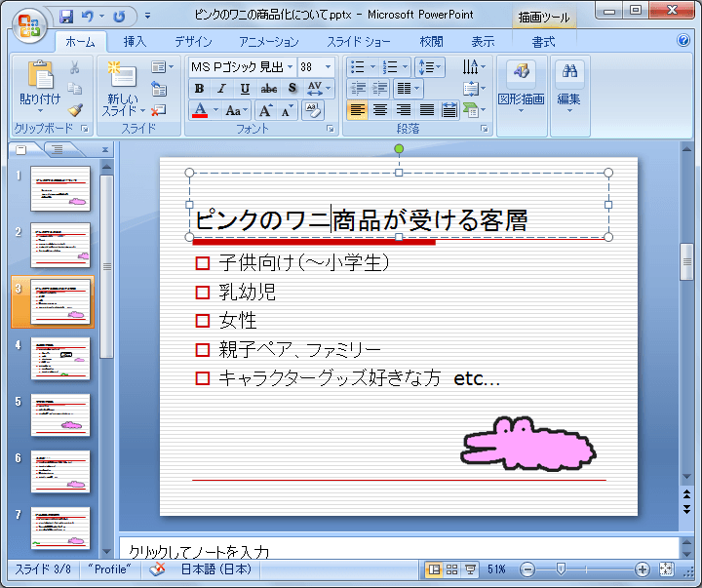Click the 日本語 (日本) language button

click(x=215, y=569)
